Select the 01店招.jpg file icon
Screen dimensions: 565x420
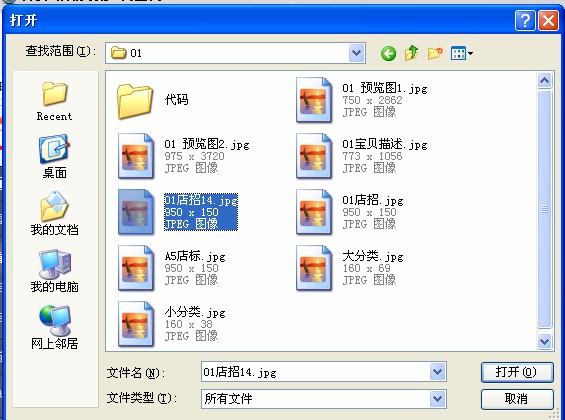314,212
